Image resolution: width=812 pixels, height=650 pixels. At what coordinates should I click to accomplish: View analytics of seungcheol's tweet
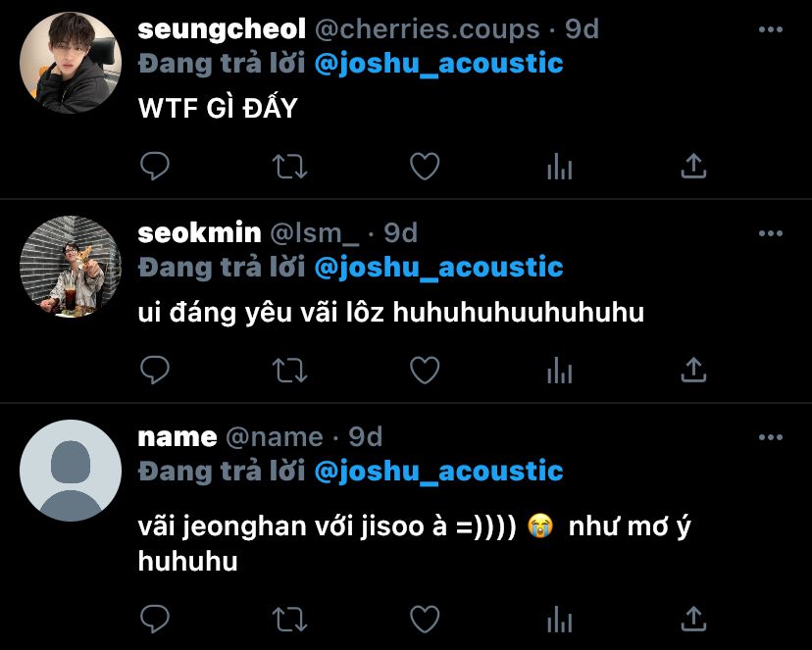coord(559,166)
